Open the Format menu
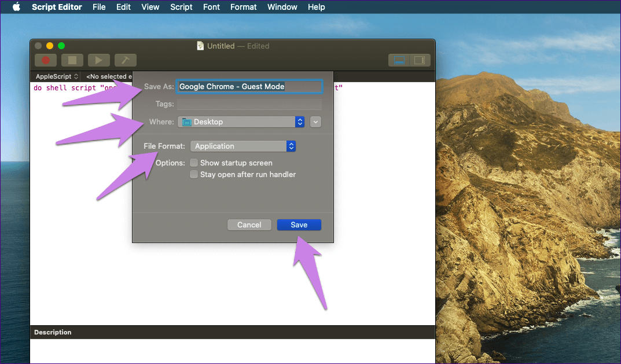This screenshot has width=621, height=364. [x=243, y=7]
